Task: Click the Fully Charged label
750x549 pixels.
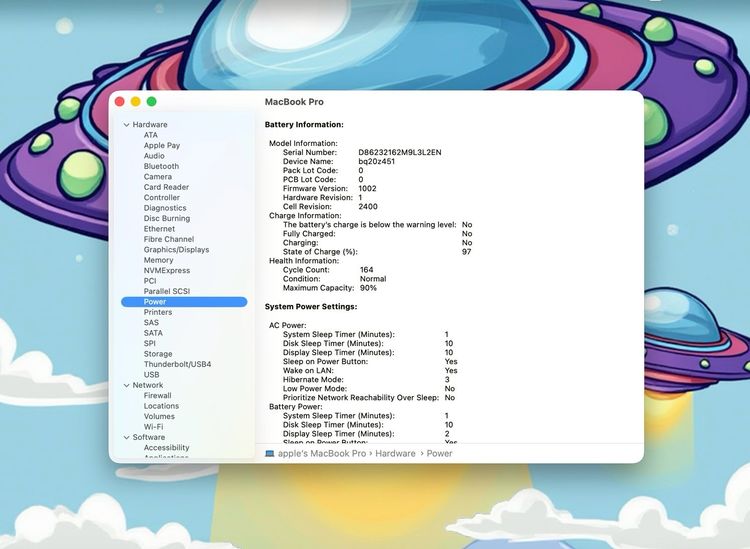Action: click(309, 234)
